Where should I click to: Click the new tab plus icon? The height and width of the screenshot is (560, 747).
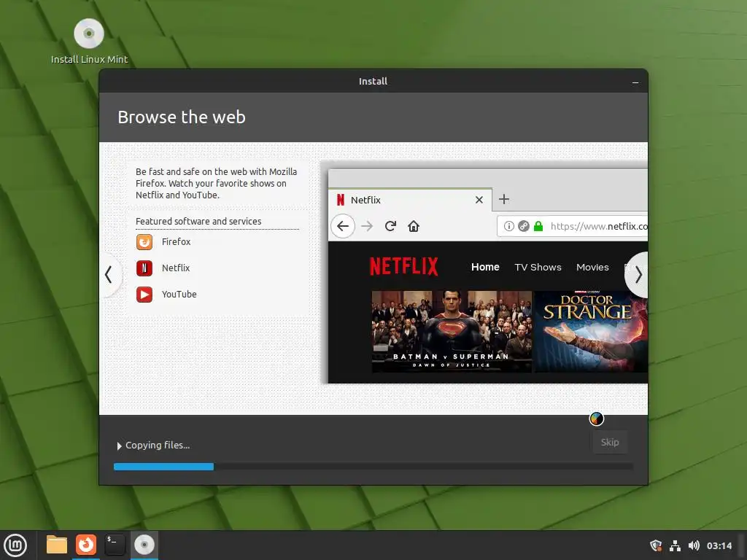pyautogui.click(x=504, y=199)
